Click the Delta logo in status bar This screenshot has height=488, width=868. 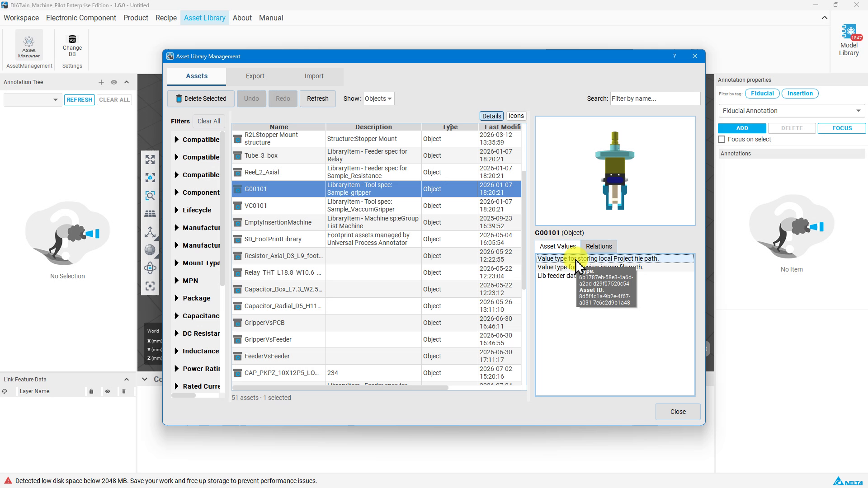point(848,481)
